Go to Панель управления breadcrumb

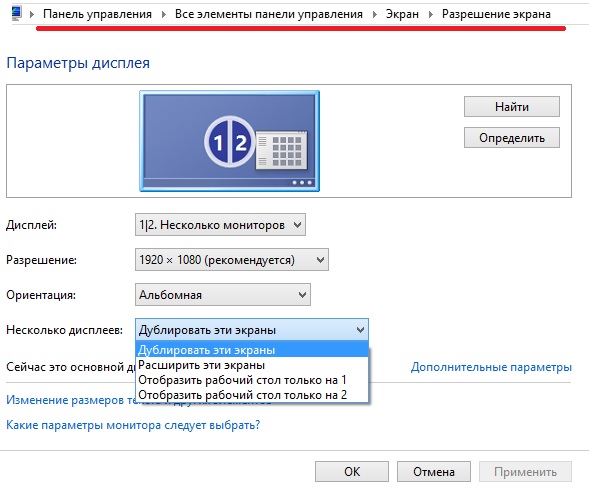[x=97, y=14]
